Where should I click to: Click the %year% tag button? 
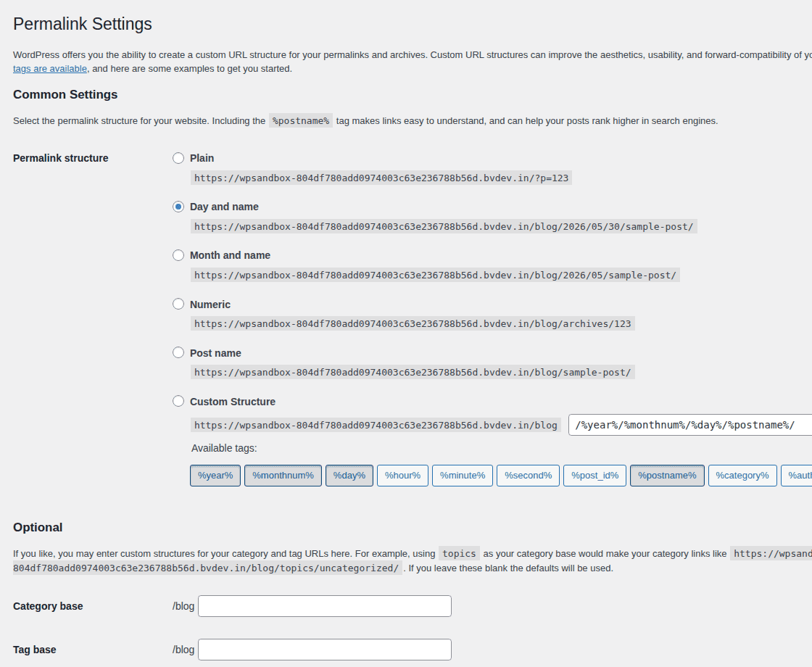(215, 476)
